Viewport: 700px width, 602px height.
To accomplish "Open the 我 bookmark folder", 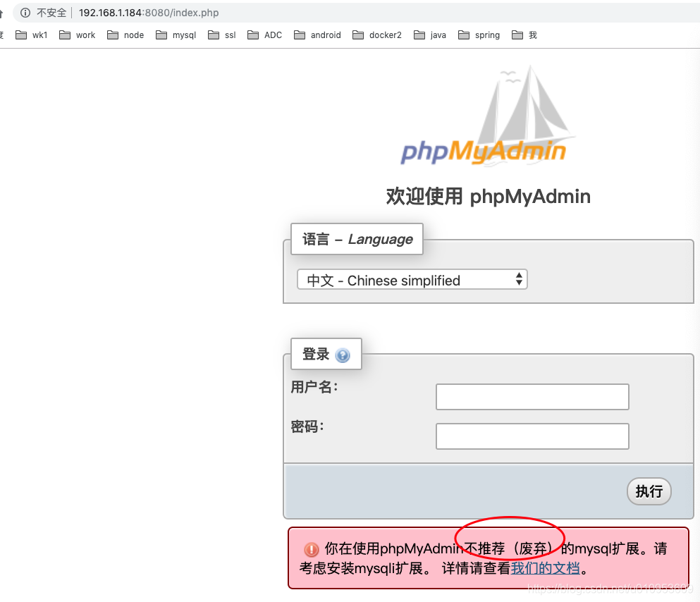I will pos(524,35).
